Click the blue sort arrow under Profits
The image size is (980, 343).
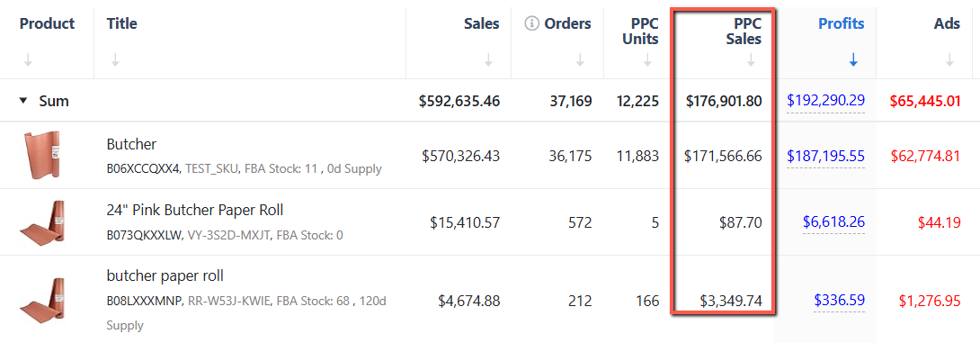click(x=854, y=60)
